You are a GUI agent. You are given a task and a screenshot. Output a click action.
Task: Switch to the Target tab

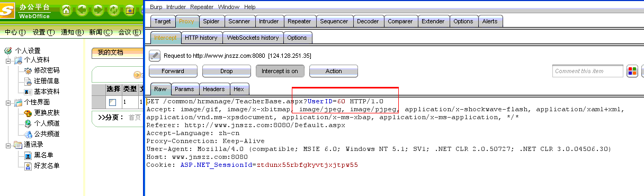[163, 21]
